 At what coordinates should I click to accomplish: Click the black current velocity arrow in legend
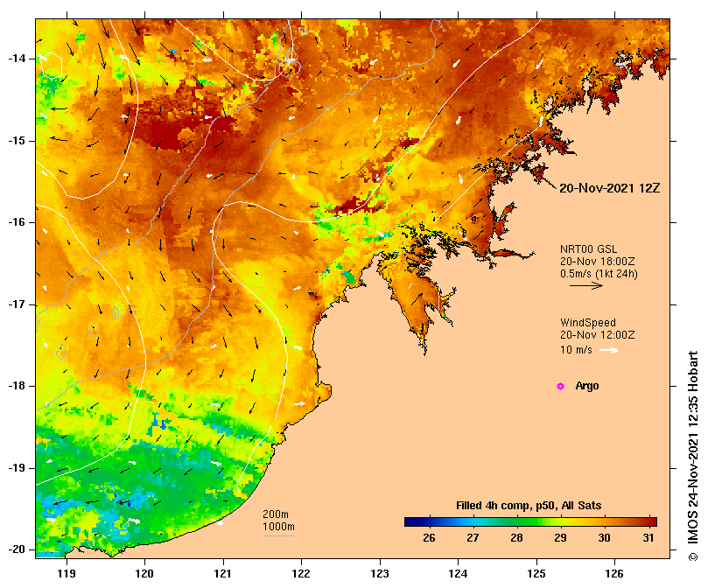[586, 285]
